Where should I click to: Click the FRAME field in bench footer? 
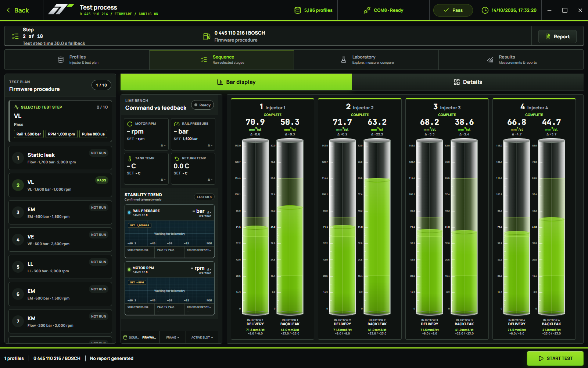173,337
